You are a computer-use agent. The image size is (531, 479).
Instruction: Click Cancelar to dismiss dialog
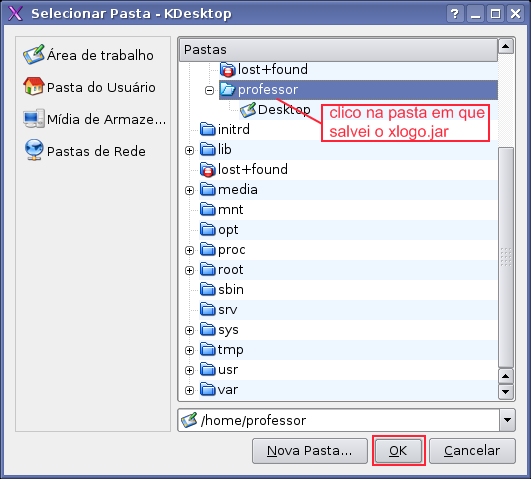[x=472, y=451]
